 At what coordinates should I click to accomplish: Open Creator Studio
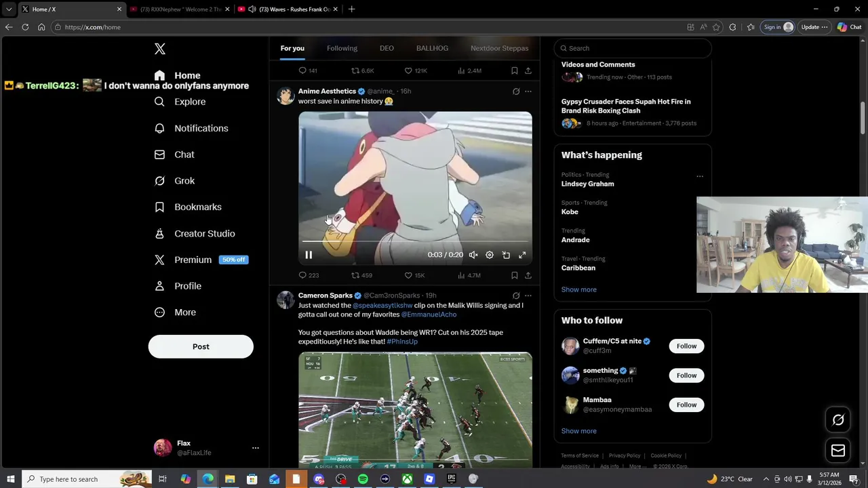(195, 233)
